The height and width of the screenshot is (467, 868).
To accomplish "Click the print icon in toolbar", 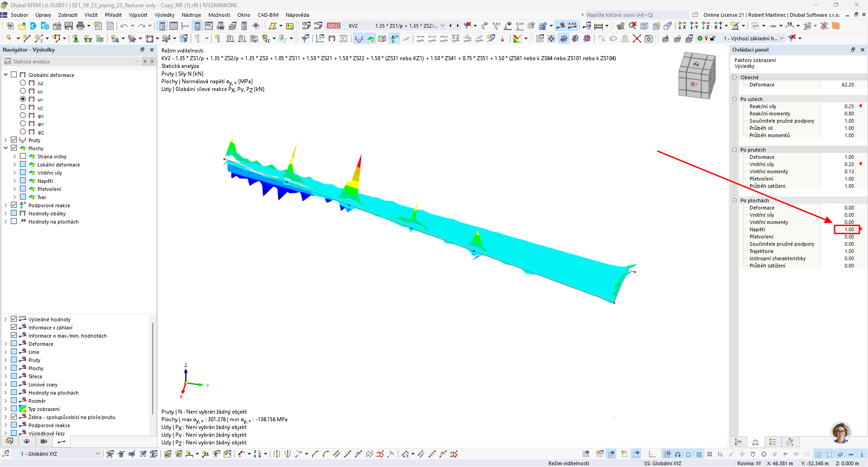I will [x=80, y=26].
